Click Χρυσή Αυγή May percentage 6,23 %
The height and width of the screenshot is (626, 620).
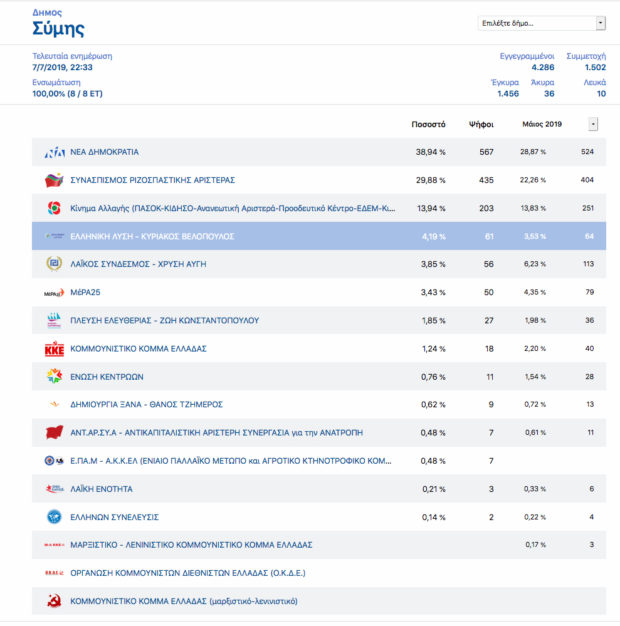pos(535,264)
